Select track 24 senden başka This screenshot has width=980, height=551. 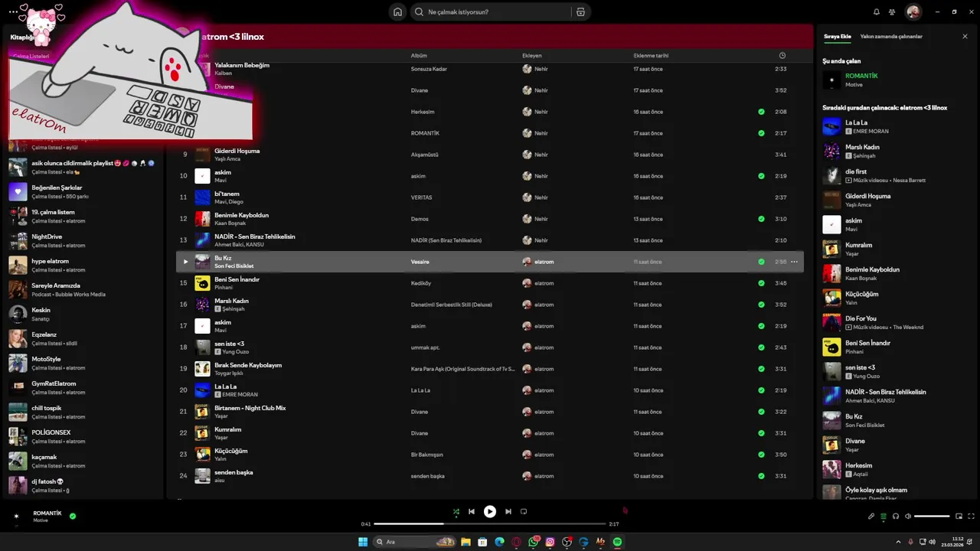coord(490,476)
